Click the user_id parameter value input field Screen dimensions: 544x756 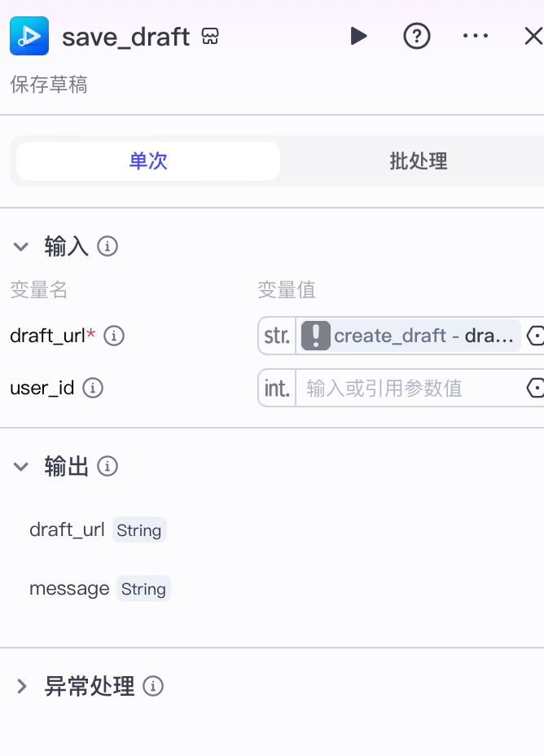(x=410, y=388)
